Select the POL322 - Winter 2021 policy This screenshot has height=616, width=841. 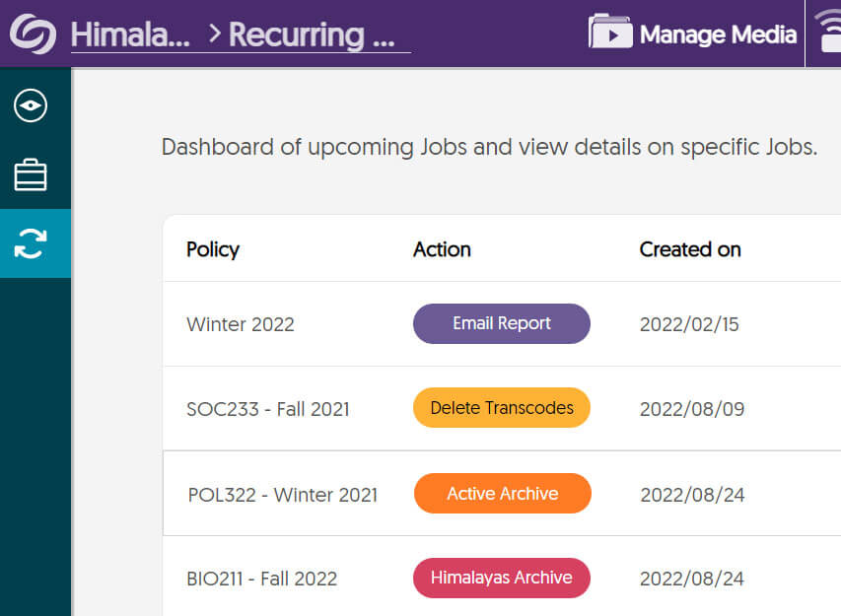pos(283,495)
